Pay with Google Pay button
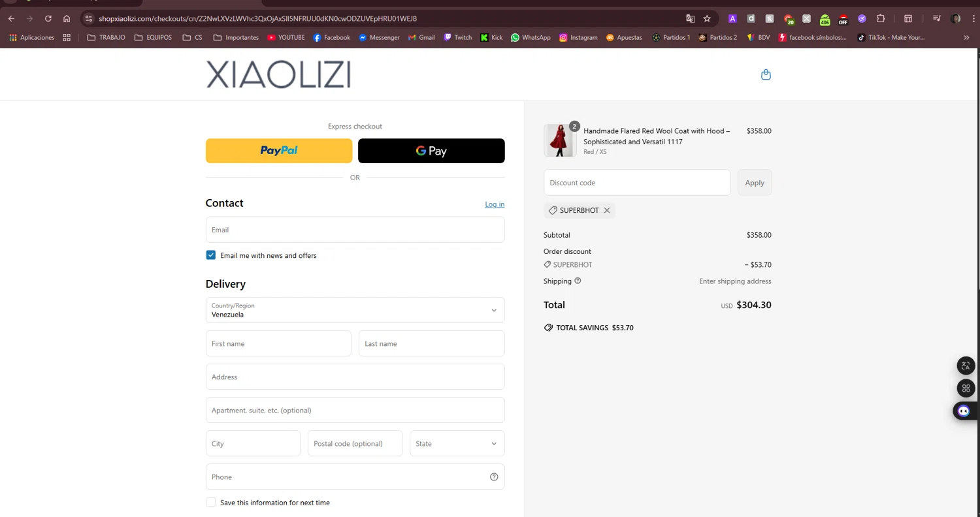 tap(431, 151)
